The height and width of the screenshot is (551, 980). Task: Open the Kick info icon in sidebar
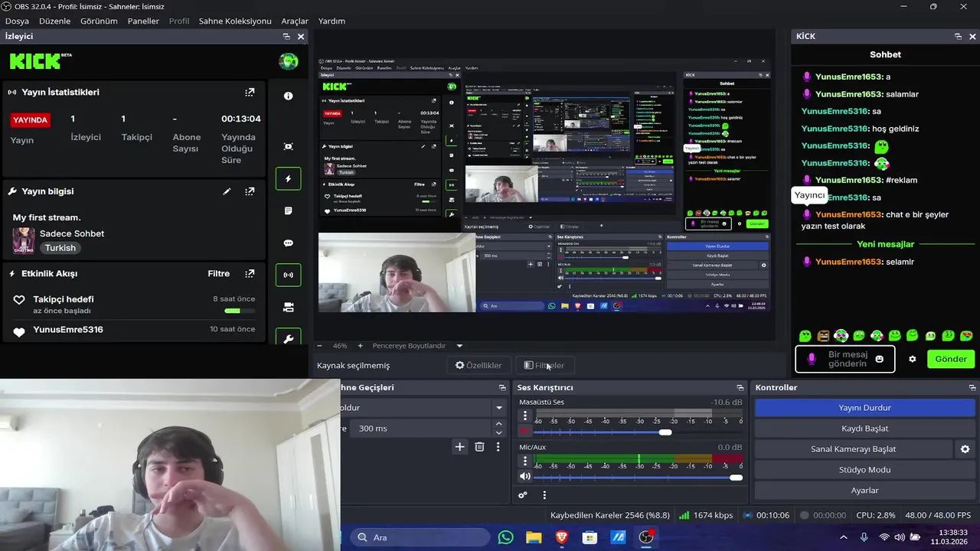point(288,96)
